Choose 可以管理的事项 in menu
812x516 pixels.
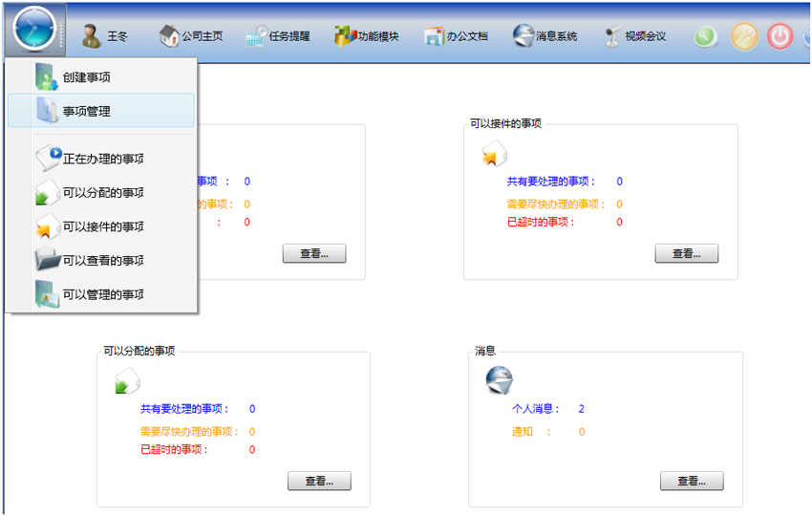pyautogui.click(x=101, y=294)
